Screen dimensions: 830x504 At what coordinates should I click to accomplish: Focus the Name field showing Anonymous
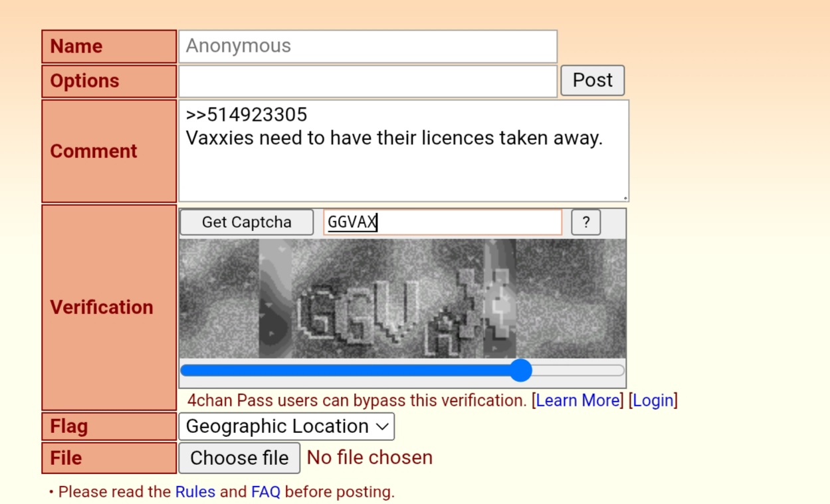tap(367, 46)
